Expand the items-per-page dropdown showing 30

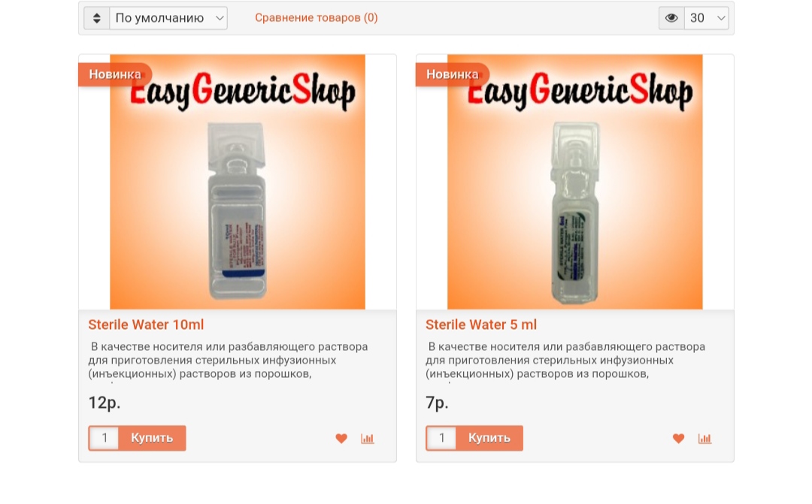(x=707, y=18)
